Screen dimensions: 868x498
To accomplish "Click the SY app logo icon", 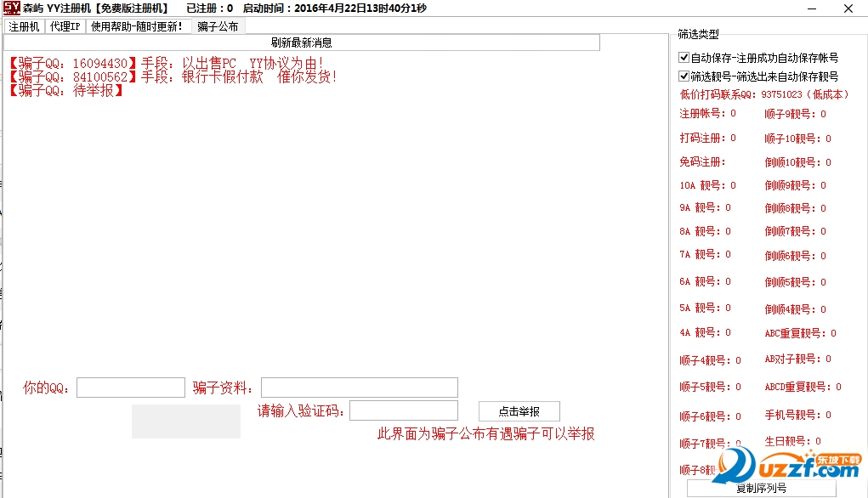I will (12, 8).
